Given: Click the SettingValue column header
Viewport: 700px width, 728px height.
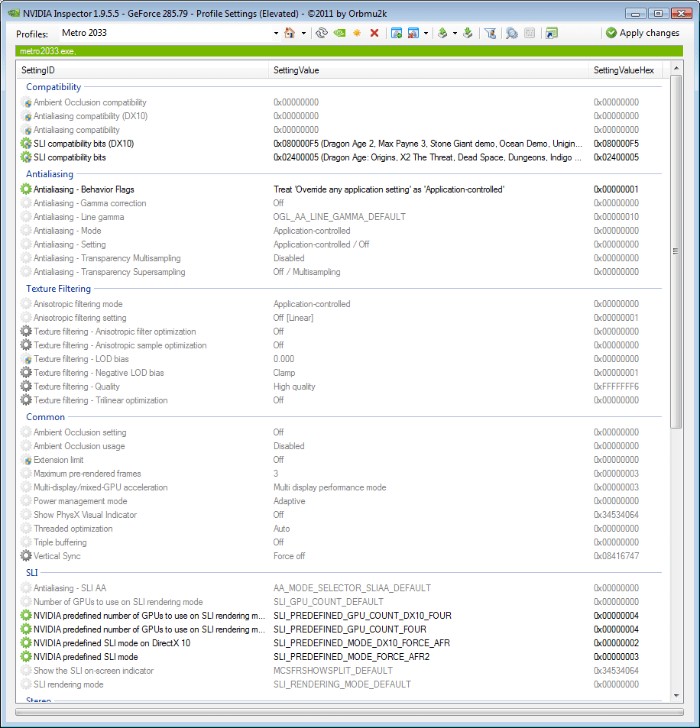Looking at the screenshot, I should tap(428, 70).
